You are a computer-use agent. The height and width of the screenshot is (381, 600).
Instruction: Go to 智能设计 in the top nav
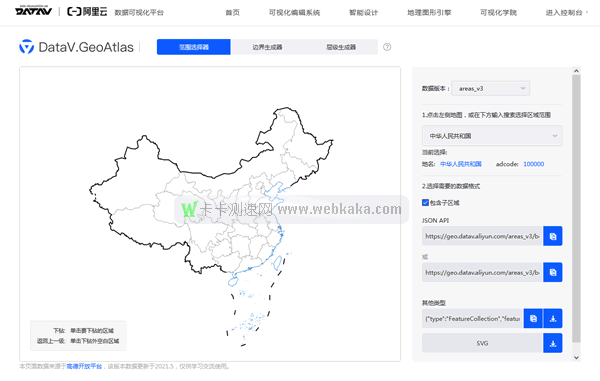tap(364, 13)
